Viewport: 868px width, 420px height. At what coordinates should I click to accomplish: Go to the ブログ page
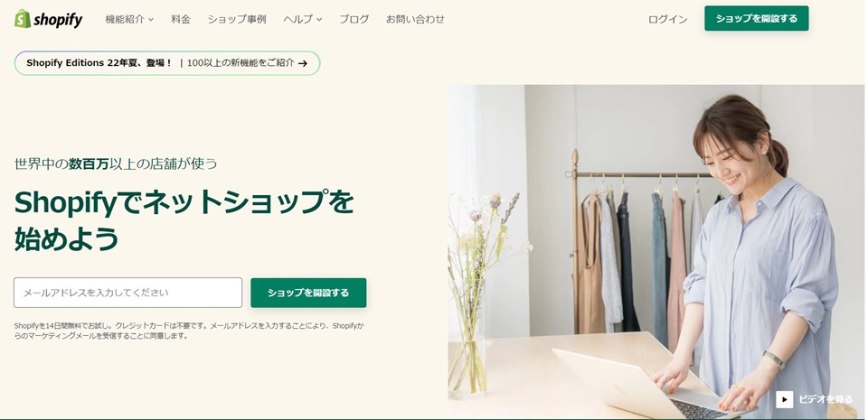click(x=354, y=19)
